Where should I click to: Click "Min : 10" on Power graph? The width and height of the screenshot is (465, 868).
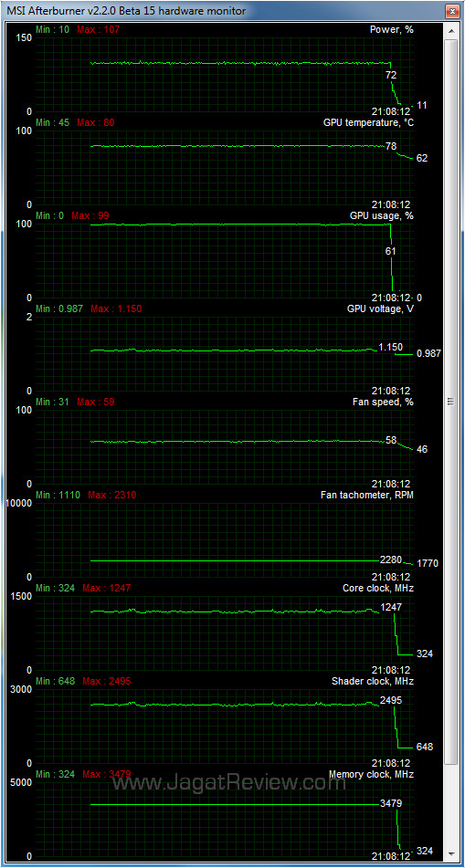tap(53, 29)
